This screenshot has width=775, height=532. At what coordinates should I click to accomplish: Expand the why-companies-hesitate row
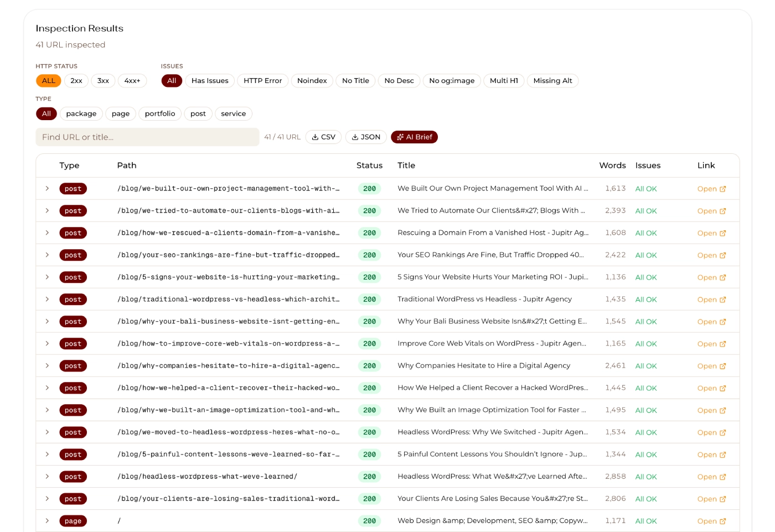click(x=47, y=365)
